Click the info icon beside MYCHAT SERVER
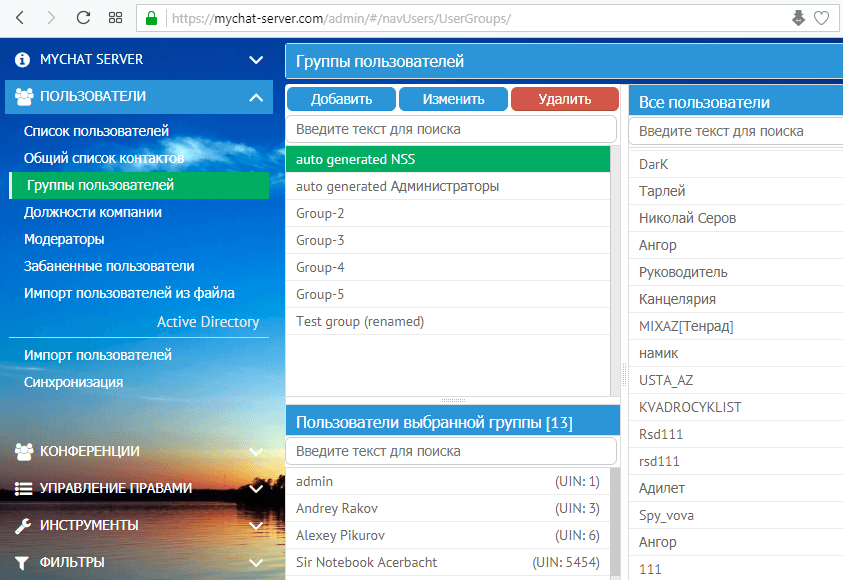 (x=23, y=60)
